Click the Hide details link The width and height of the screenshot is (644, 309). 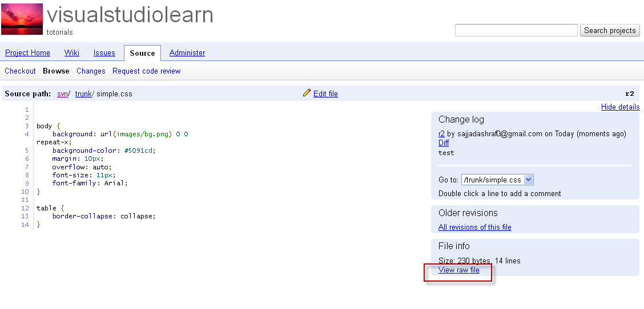coord(620,107)
